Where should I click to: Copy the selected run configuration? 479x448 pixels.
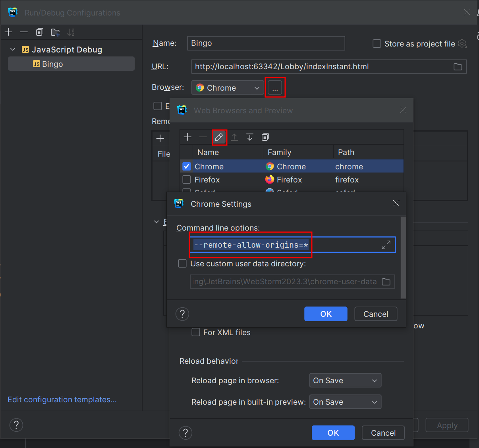pyautogui.click(x=39, y=32)
